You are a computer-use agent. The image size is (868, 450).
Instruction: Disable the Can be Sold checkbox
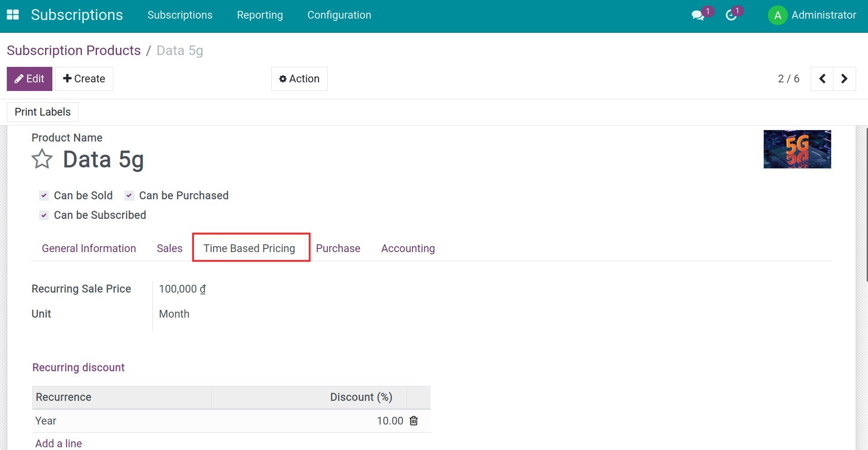[x=44, y=195]
